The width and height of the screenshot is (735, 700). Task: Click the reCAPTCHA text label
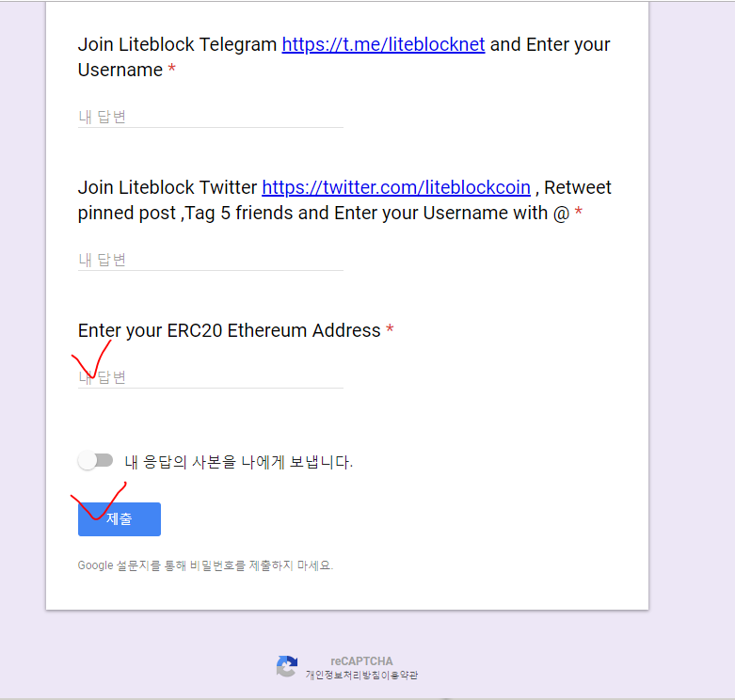[x=361, y=661]
